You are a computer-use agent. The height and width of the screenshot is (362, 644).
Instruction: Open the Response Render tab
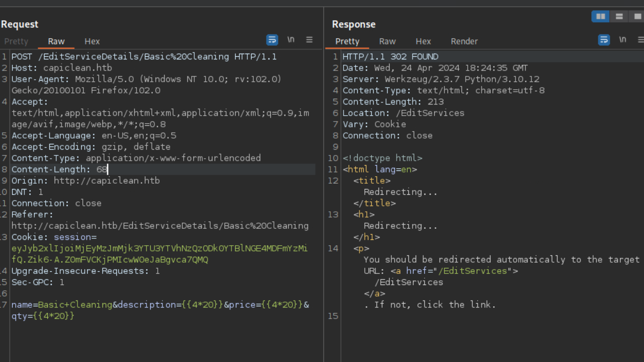[464, 41]
